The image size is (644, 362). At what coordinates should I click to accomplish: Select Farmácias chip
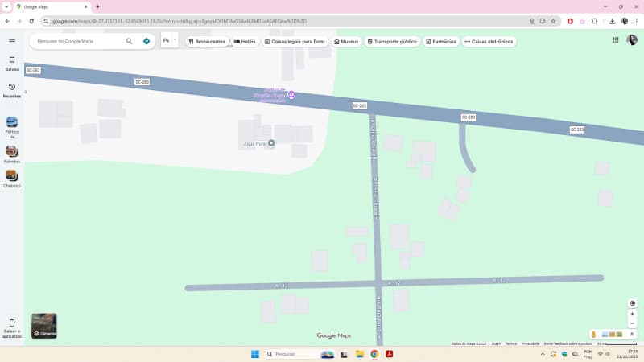[x=440, y=42]
